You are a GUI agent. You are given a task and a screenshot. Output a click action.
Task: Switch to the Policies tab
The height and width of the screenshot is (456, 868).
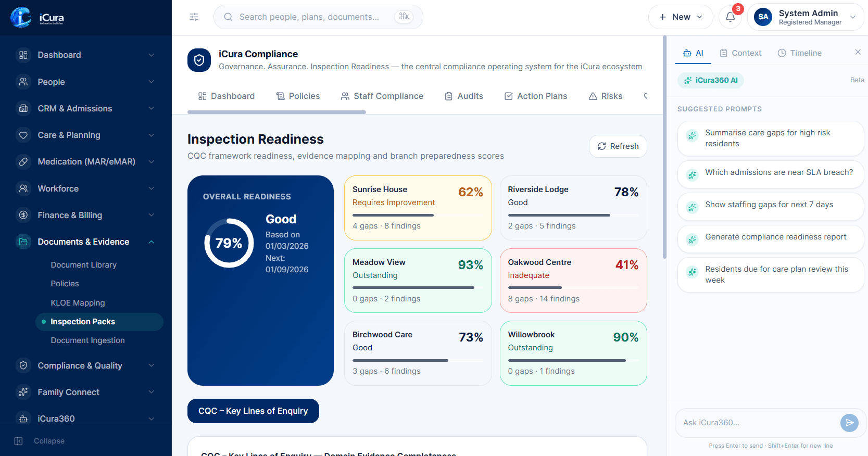(298, 96)
